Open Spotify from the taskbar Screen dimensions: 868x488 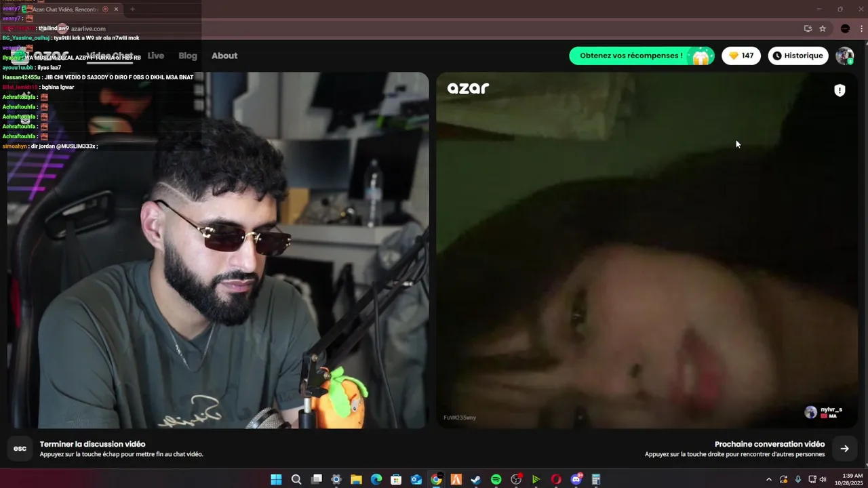(496, 479)
